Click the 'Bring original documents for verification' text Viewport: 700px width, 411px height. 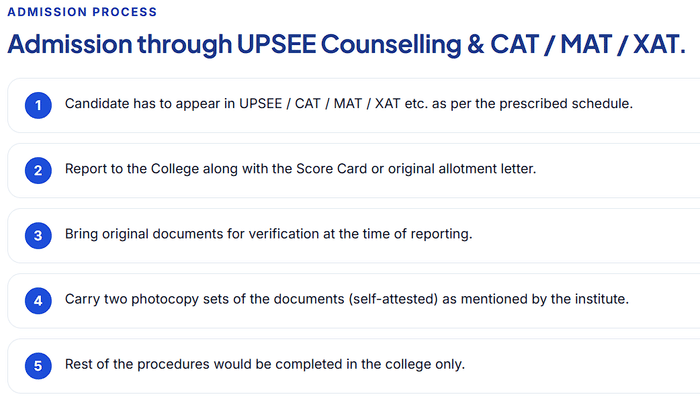point(268,234)
